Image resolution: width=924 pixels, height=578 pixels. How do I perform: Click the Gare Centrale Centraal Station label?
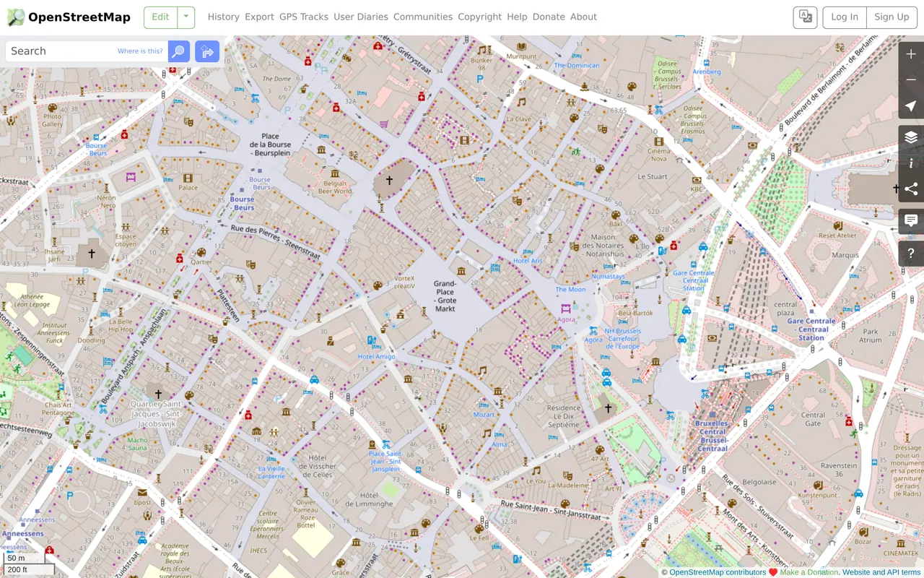click(x=811, y=329)
